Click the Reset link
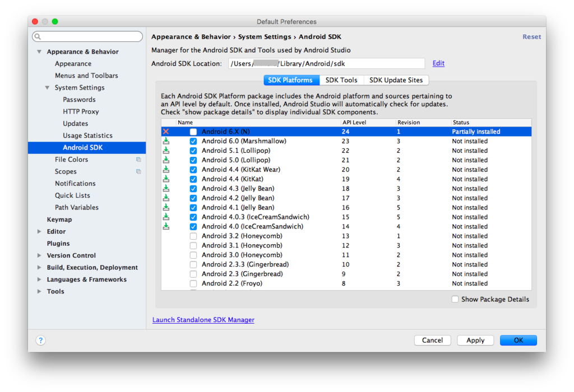Image resolution: width=574 pixels, height=392 pixels. pos(531,36)
